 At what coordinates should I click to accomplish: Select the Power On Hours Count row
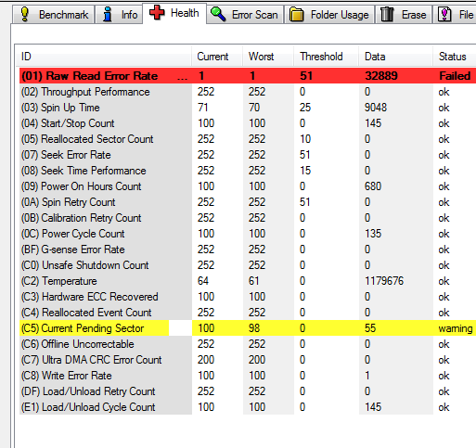click(x=248, y=186)
